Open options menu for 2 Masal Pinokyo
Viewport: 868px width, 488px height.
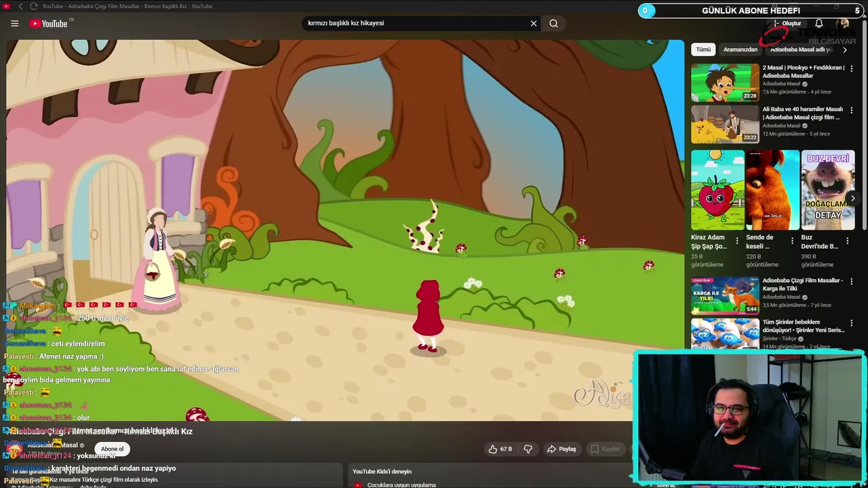point(852,68)
